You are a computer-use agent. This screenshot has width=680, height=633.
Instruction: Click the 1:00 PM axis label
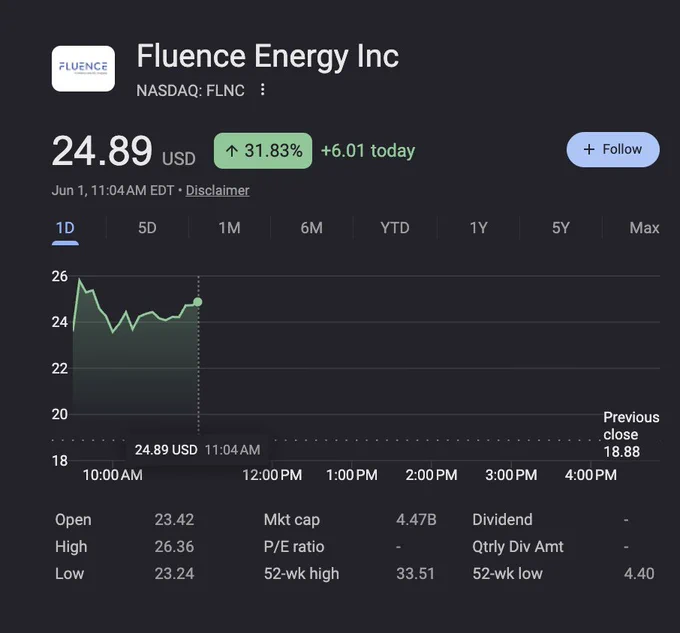click(x=352, y=475)
